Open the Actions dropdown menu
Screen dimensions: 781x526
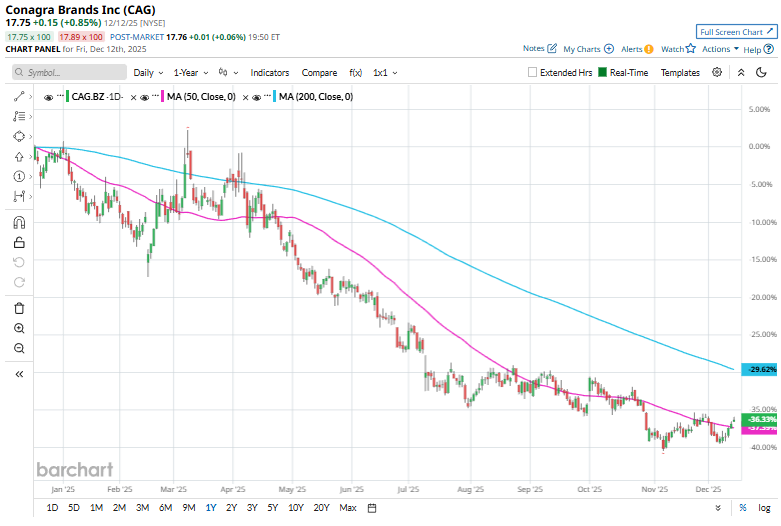point(720,49)
